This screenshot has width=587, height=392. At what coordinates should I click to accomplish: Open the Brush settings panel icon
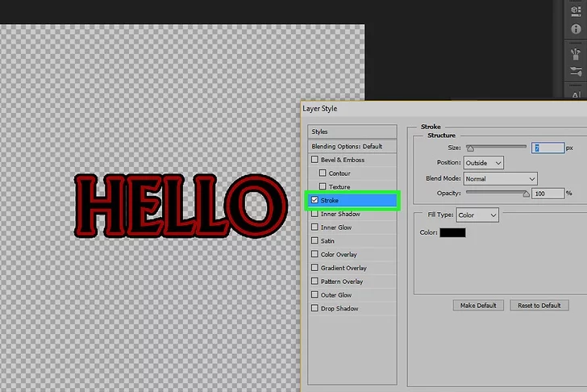coord(577,71)
